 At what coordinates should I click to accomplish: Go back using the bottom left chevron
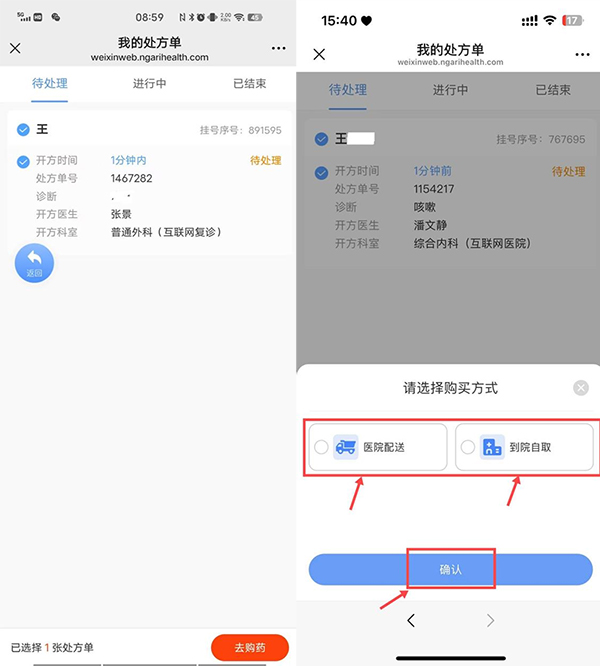(411, 621)
